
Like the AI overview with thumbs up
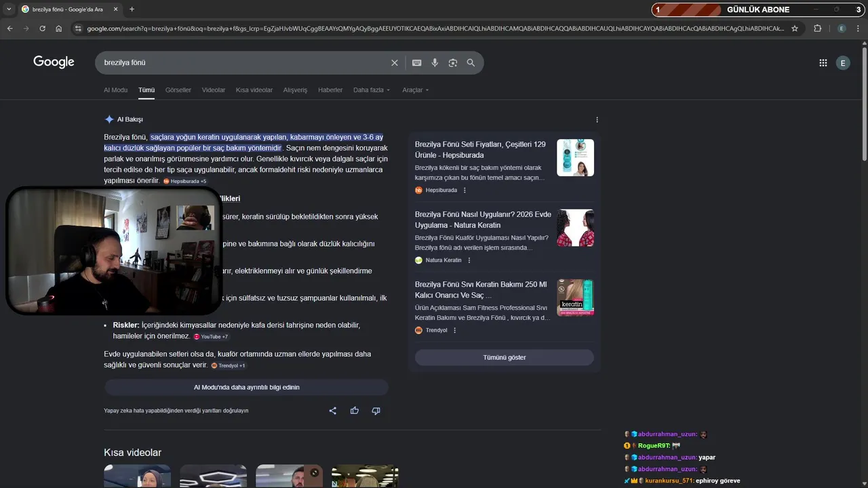coord(354,410)
